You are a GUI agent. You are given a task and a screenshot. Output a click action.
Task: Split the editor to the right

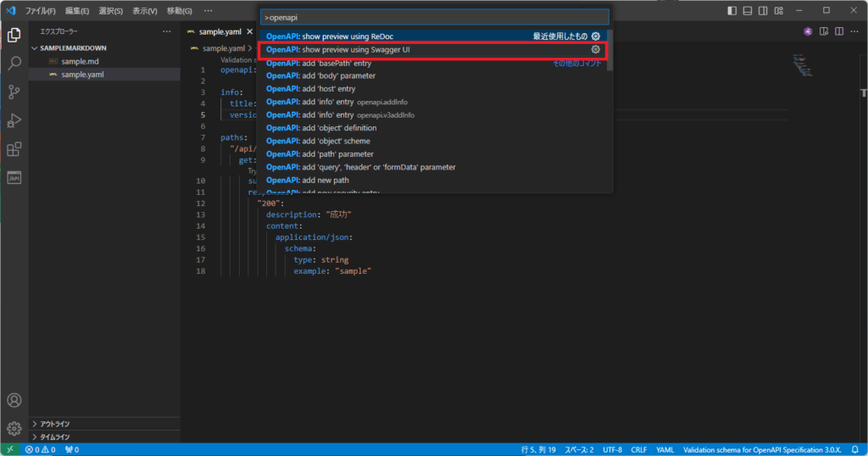point(839,31)
